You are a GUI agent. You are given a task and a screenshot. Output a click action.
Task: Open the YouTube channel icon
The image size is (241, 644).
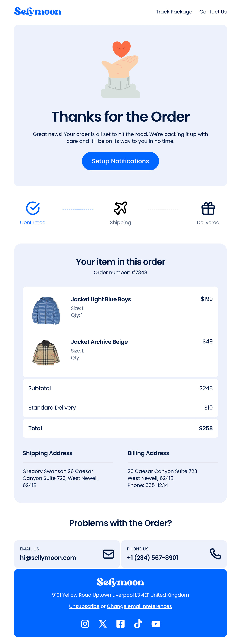click(x=156, y=624)
